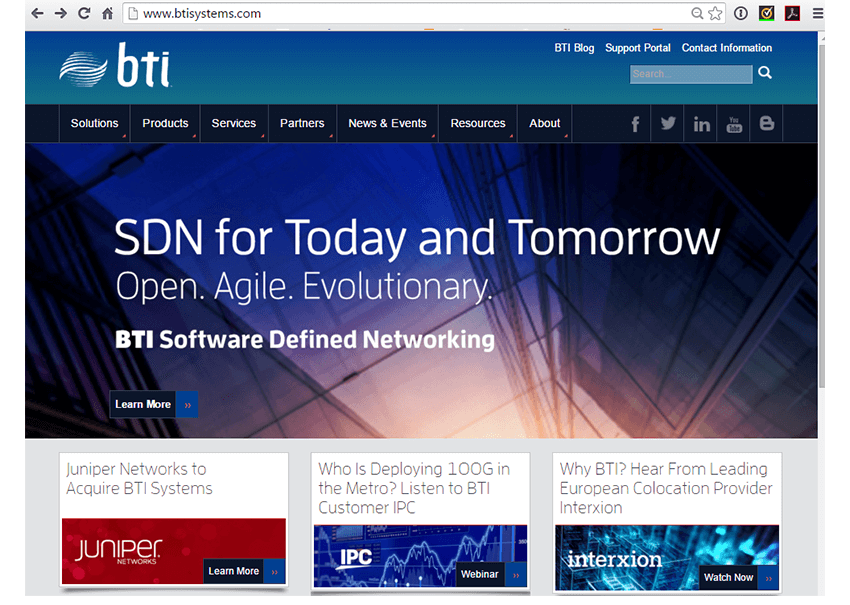The width and height of the screenshot is (850, 605).
Task: Open BTI's YouTube channel icon
Action: coord(734,123)
